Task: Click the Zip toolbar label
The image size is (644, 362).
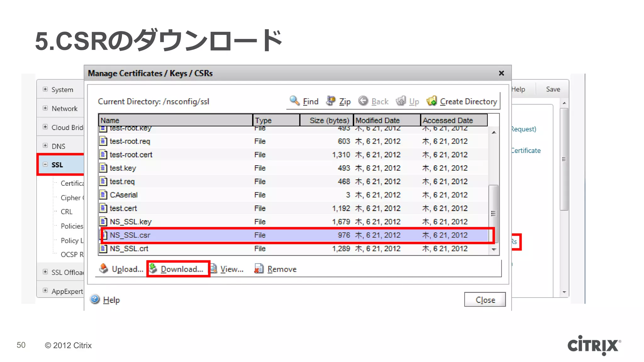Action: coord(345,101)
